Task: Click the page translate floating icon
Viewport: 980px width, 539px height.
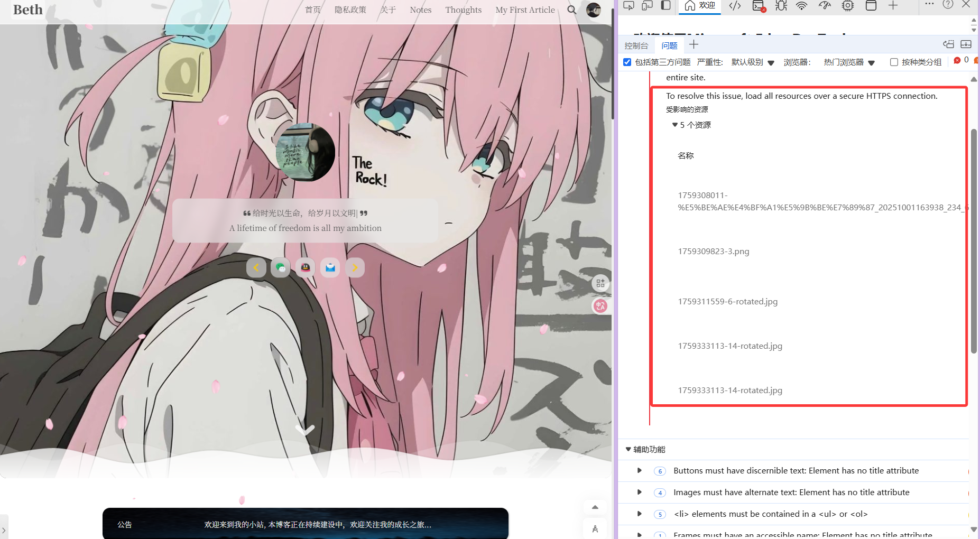Action: pos(600,306)
